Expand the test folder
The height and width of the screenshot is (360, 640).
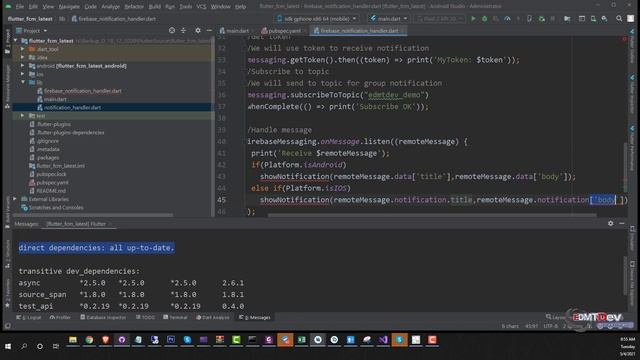pos(23,116)
